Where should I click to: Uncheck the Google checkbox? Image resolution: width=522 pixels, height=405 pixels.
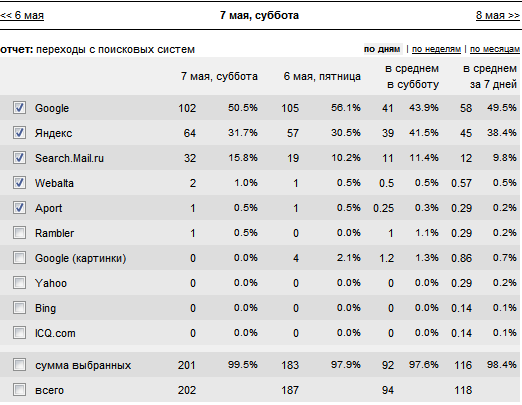tap(19, 108)
